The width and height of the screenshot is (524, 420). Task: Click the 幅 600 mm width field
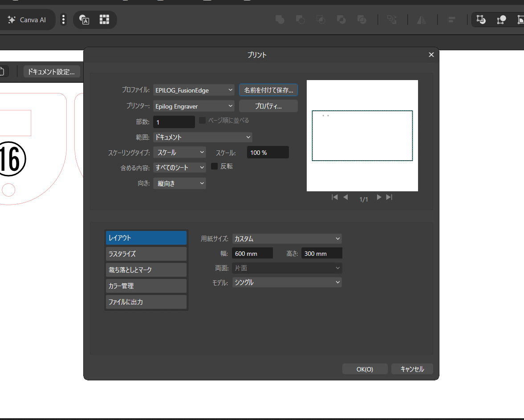pyautogui.click(x=252, y=254)
